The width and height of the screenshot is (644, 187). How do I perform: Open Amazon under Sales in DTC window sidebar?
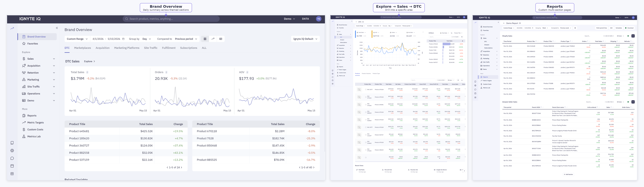click(x=342, y=40)
